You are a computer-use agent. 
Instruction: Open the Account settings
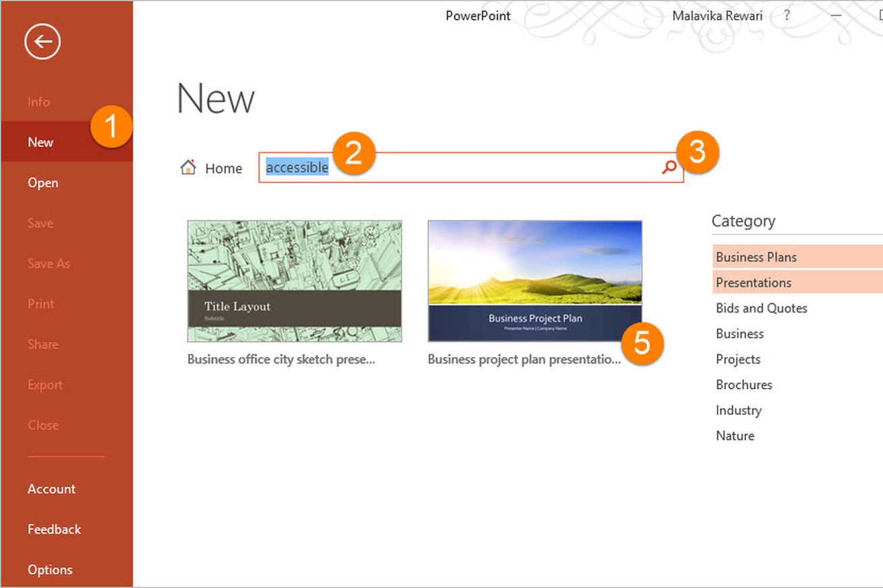51,489
